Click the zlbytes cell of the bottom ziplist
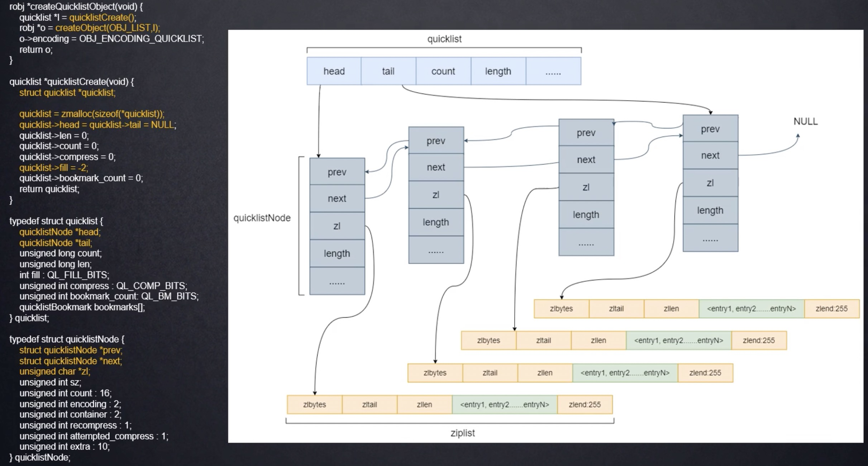Viewport: 868px width, 466px height. (314, 404)
